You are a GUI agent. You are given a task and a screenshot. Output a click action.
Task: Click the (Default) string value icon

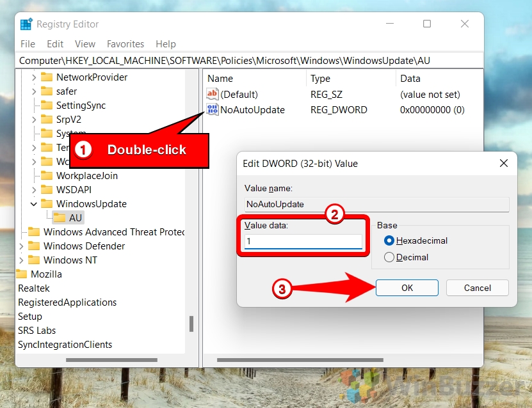coord(213,94)
